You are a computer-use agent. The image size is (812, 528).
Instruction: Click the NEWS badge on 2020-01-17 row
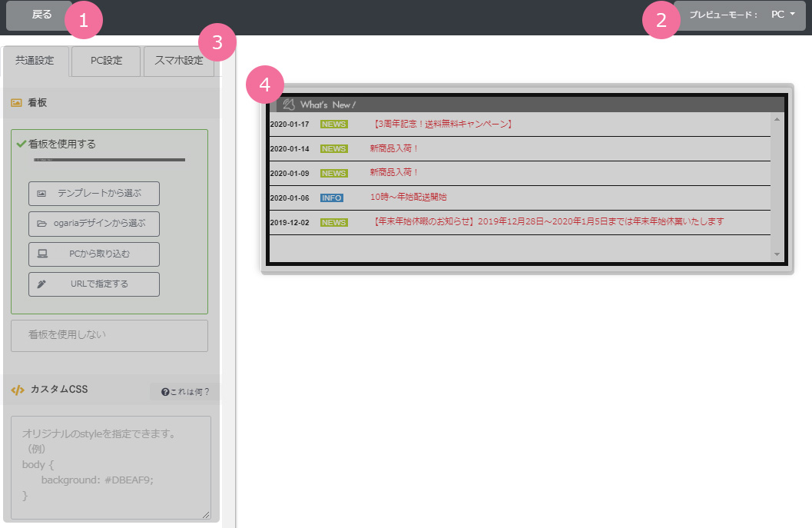pos(334,125)
